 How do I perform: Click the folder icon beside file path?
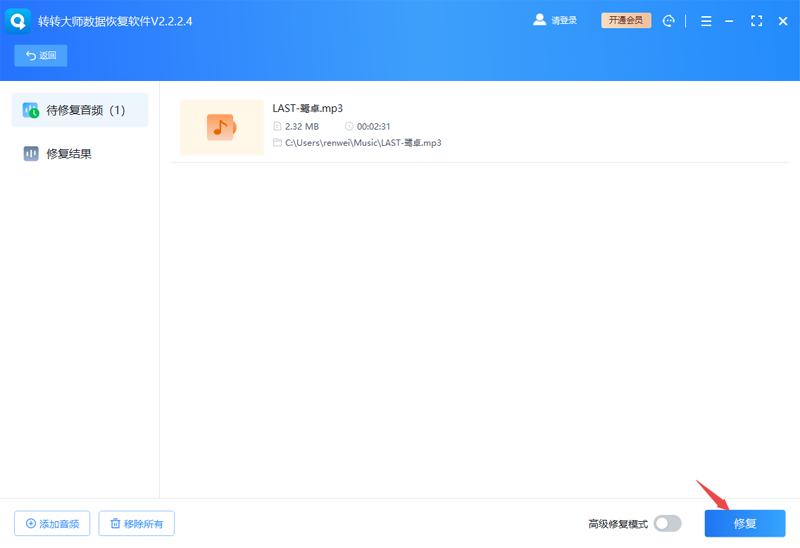(277, 142)
